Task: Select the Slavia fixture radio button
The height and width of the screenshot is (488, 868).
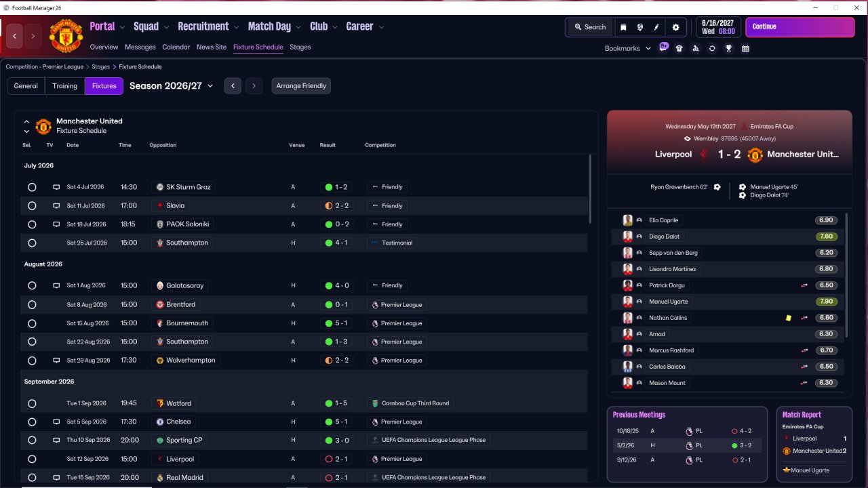Action: point(32,206)
